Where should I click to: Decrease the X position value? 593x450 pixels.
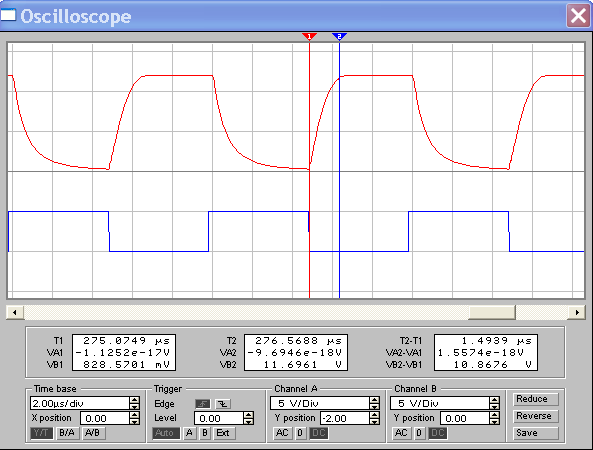tap(135, 421)
